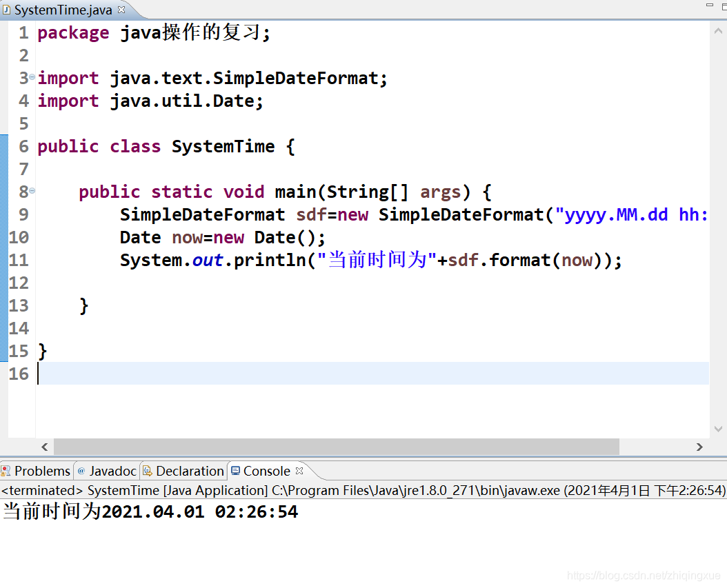Click the closing brace on line 13

tap(84, 306)
